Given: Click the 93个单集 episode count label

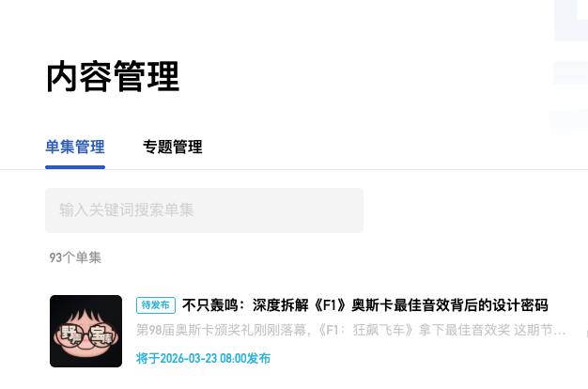Looking at the screenshot, I should point(75,257).
